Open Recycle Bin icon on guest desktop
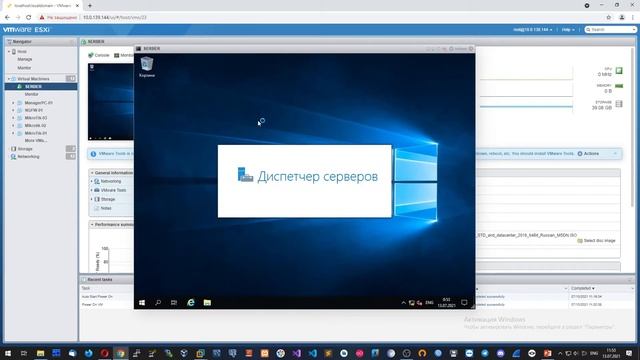The height and width of the screenshot is (360, 640). [x=147, y=67]
